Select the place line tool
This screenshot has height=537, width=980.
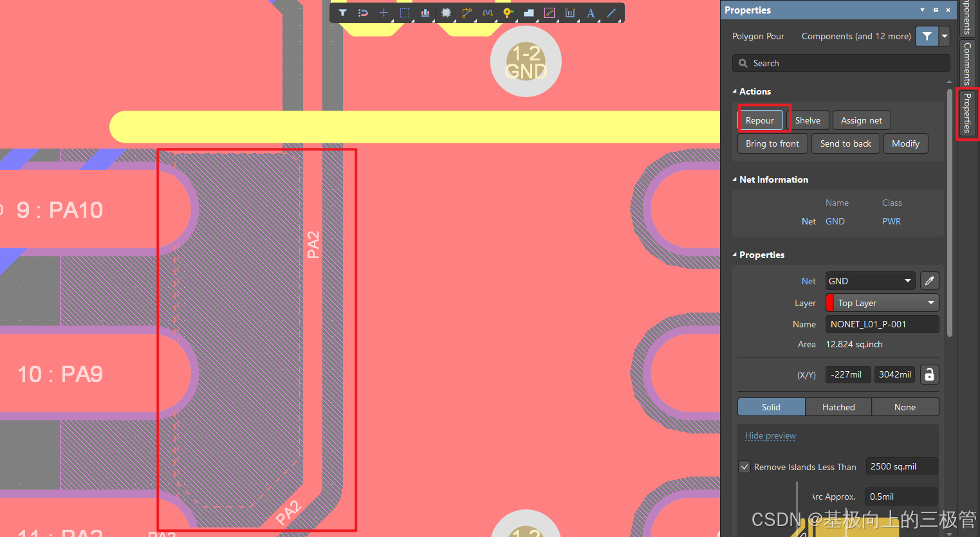pos(611,13)
